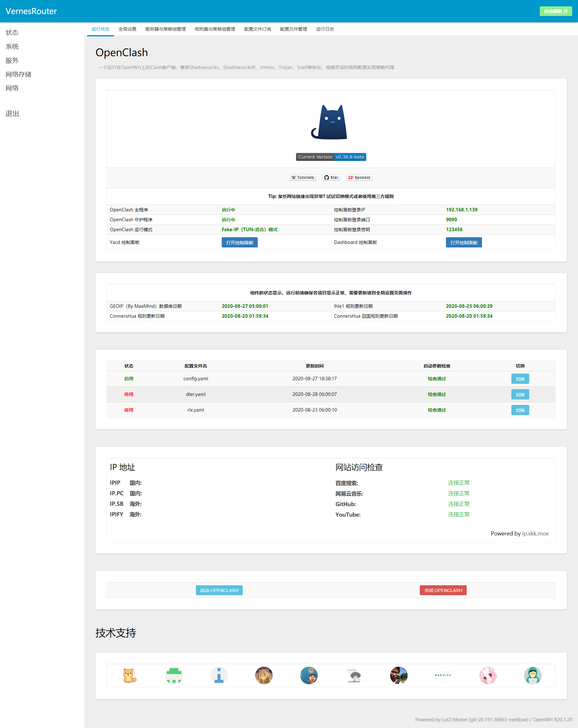578x728 pixels.
Task: Open the Yacd control panel
Action: 239,242
